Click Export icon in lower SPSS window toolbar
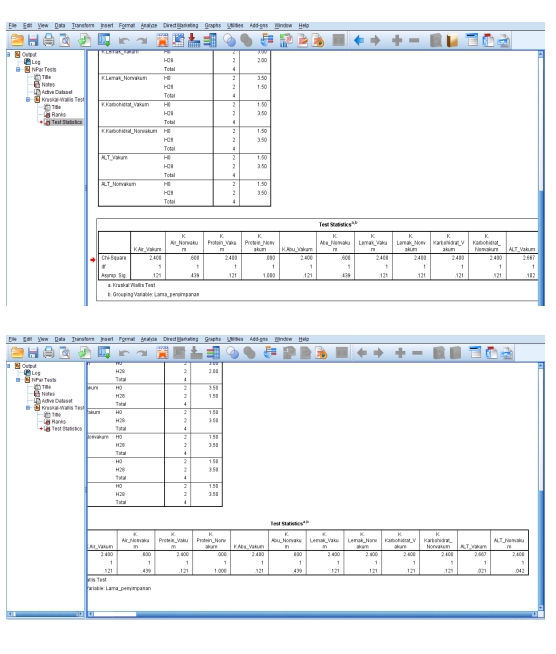Viewport: 556px width, 654px height. 85,353
